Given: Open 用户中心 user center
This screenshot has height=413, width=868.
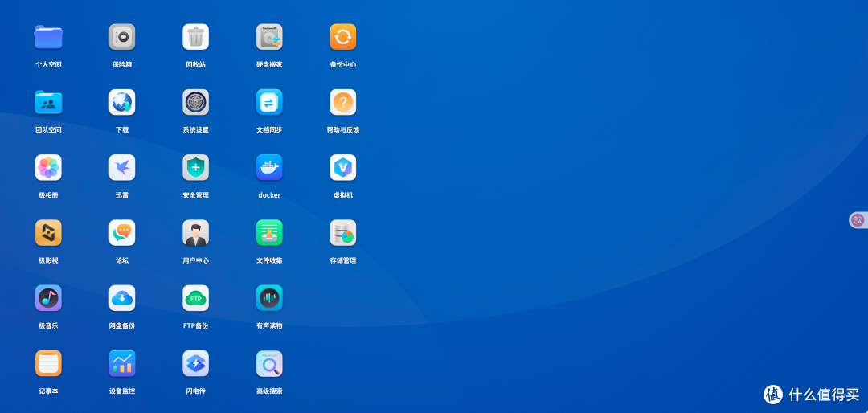Looking at the screenshot, I should click(195, 233).
